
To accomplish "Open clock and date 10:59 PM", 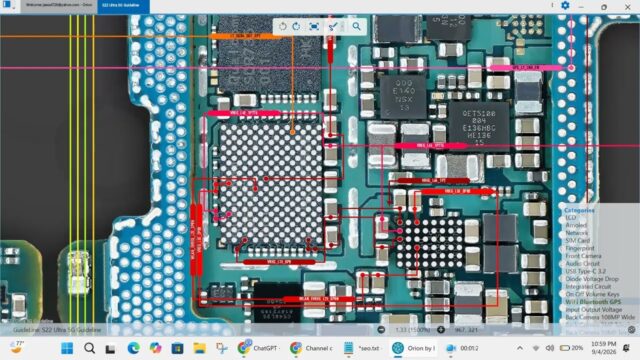I will [603, 348].
